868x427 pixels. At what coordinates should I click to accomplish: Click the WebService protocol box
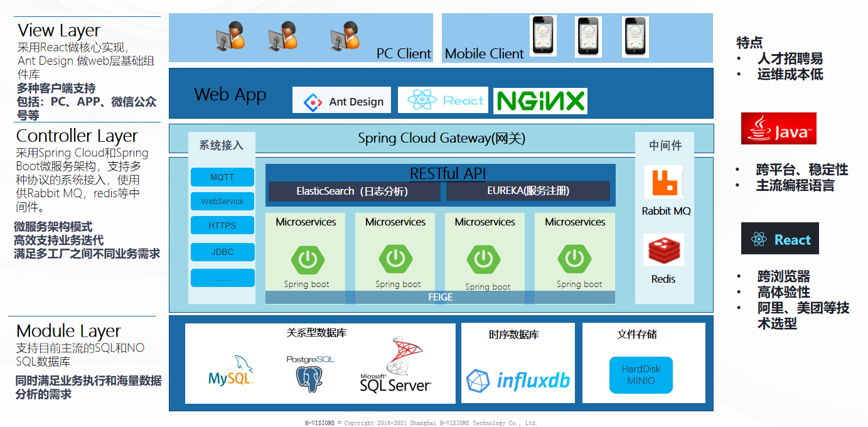[x=223, y=202]
